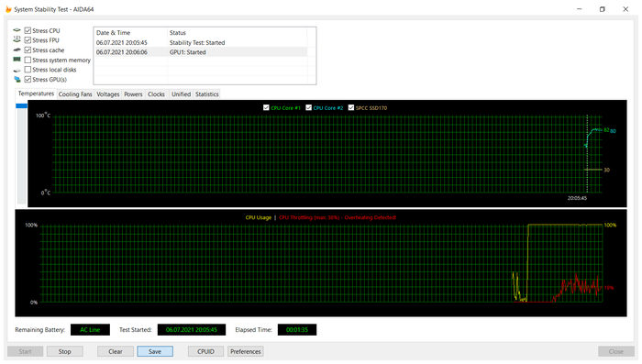Toggle CPU Core #1 graph checkbox
The image size is (642, 364).
[x=266, y=107]
